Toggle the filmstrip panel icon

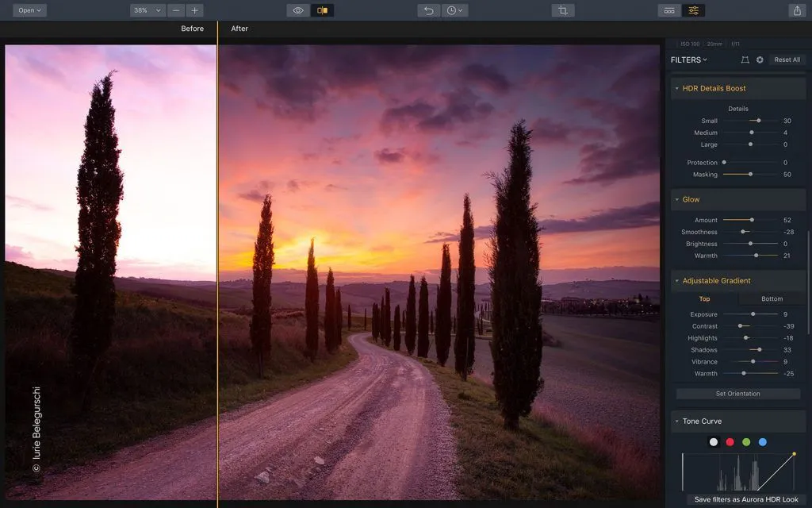click(668, 10)
